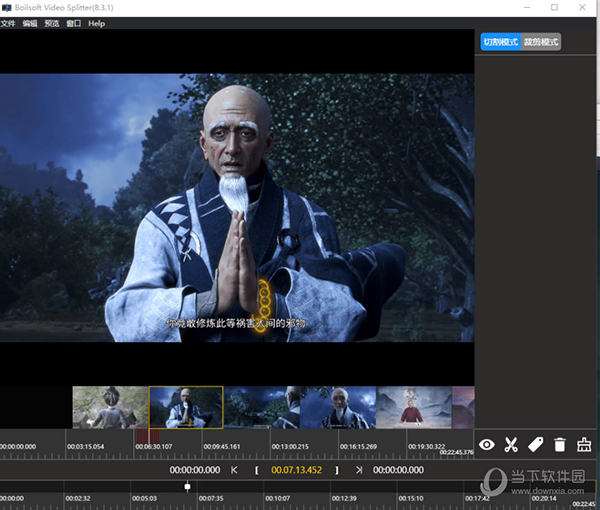Set end point with the right bracket
The image size is (600, 510).
click(336, 470)
